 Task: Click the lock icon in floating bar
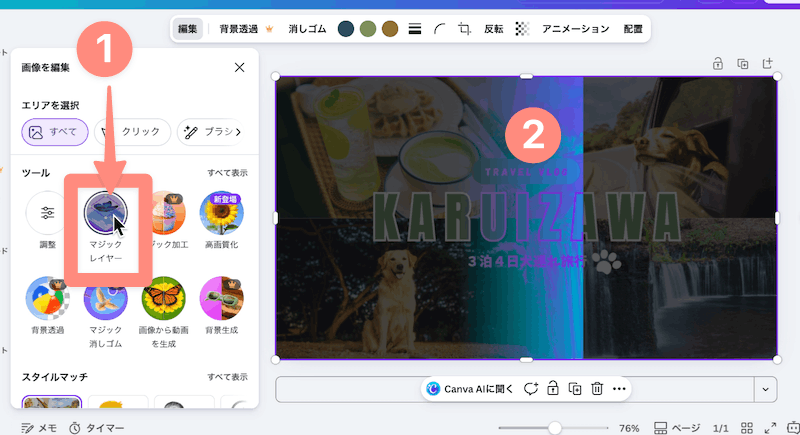pyautogui.click(x=553, y=389)
